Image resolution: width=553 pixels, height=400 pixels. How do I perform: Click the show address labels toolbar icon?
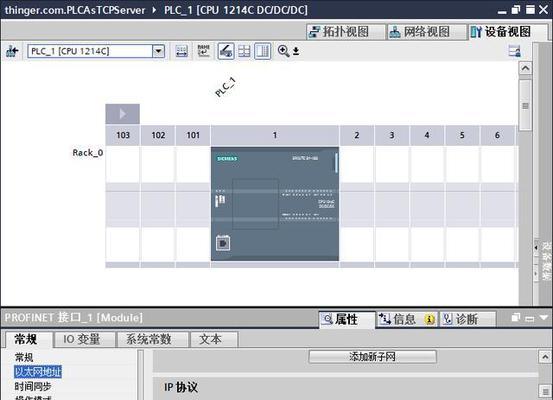[182, 51]
